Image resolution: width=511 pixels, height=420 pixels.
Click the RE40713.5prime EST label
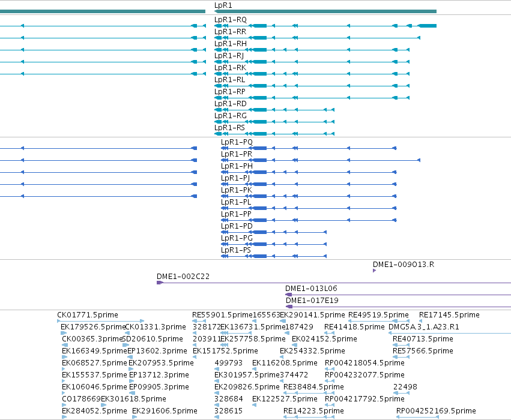[423, 339]
